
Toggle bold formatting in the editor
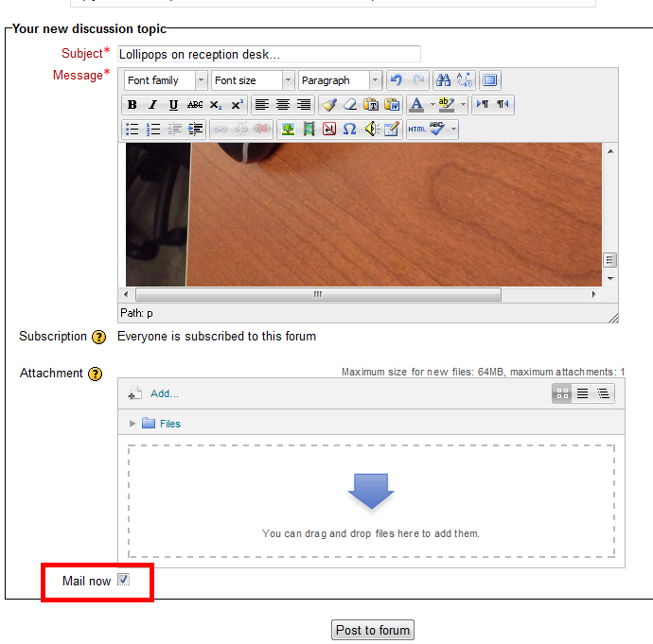point(132,105)
